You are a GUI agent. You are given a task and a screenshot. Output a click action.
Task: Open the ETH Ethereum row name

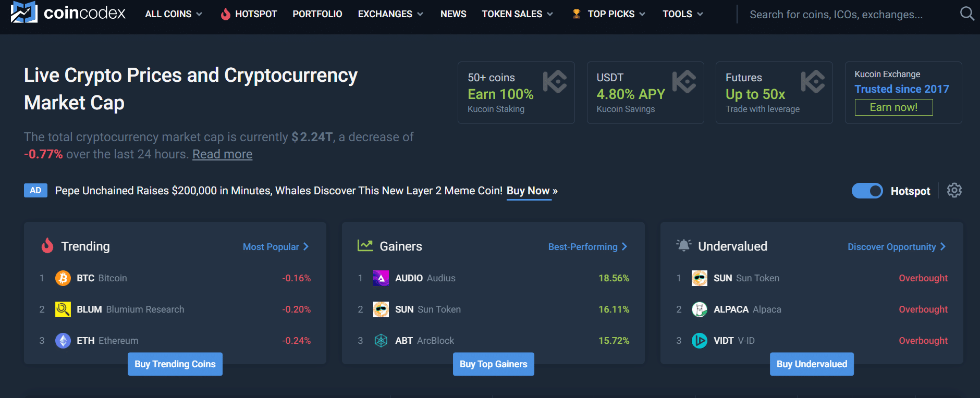point(107,341)
